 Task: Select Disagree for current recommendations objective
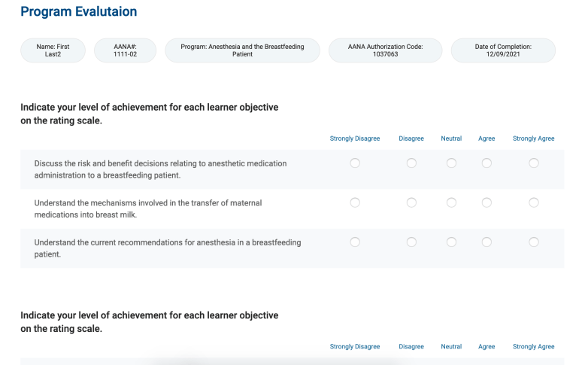tap(411, 242)
